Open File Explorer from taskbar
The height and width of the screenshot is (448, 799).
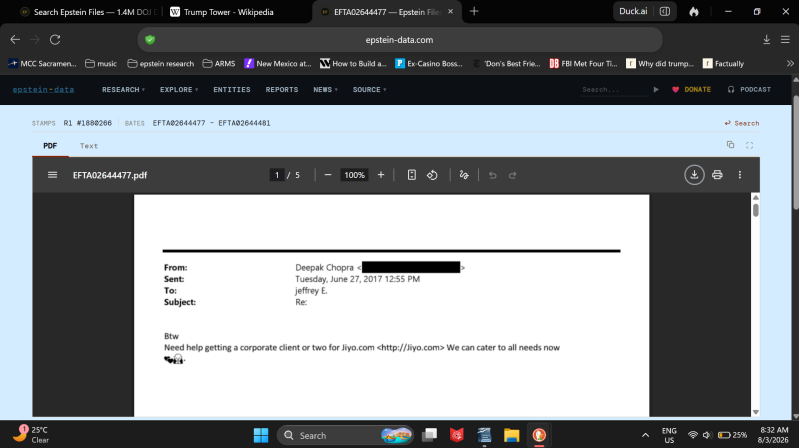(511, 435)
